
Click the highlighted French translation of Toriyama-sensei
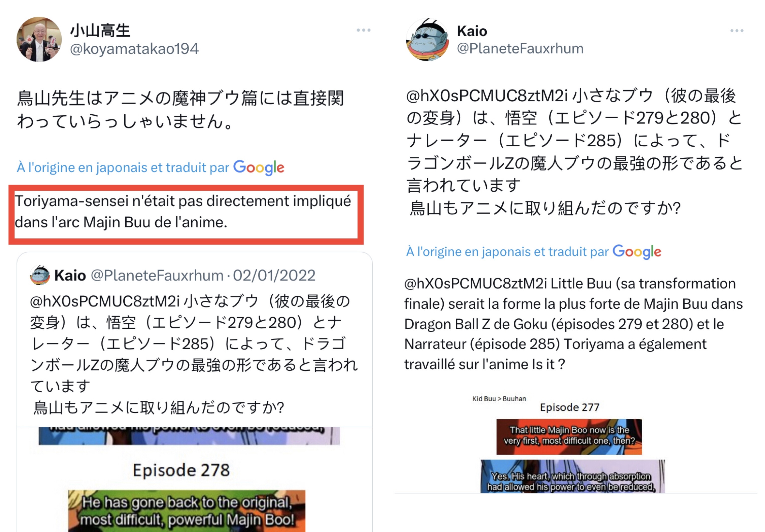coord(183,212)
